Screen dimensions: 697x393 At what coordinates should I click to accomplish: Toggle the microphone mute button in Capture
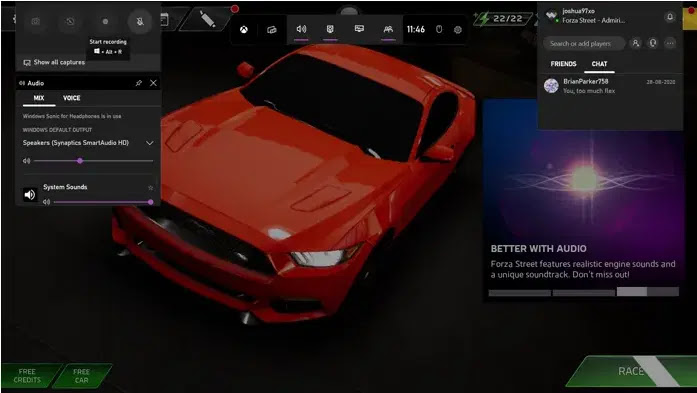coord(140,21)
